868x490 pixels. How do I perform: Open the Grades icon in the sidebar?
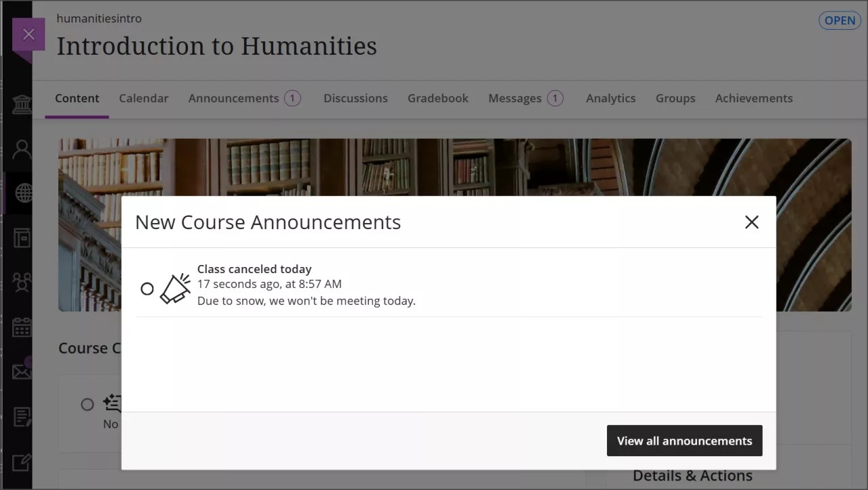point(21,417)
